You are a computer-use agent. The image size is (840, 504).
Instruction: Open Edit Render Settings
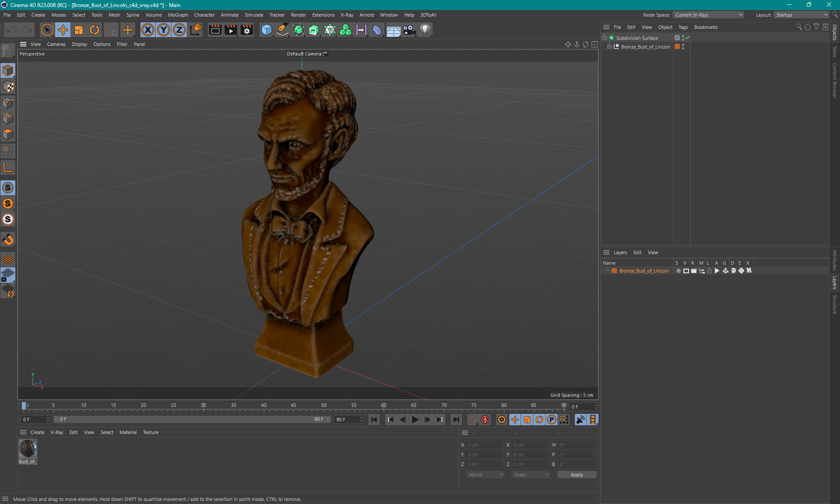pos(247,30)
